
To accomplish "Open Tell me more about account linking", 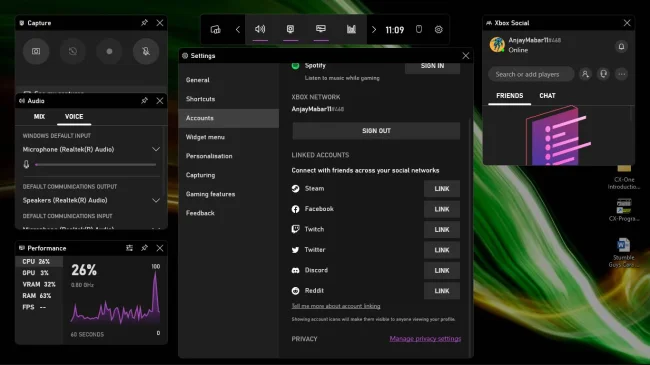I will coord(336,306).
